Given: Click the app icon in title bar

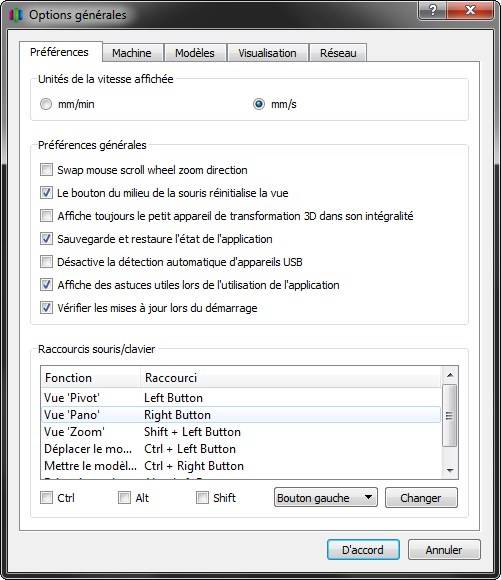Looking at the screenshot, I should [x=17, y=15].
